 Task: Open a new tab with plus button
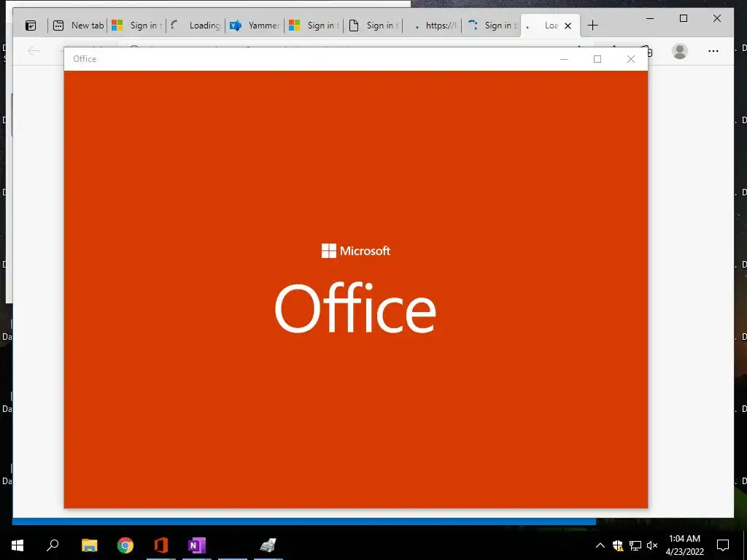[592, 26]
